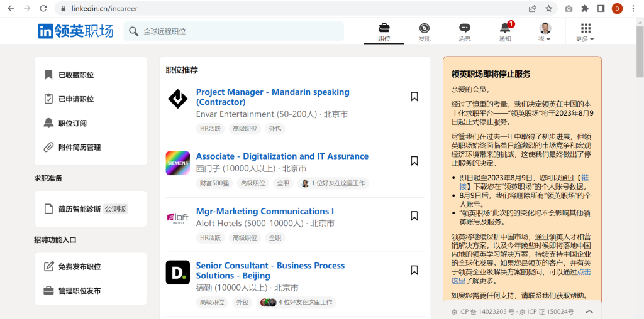Click 1 位好友在这里工作 on Siemens job
Image resolution: width=644 pixels, height=319 pixels.
333,183
